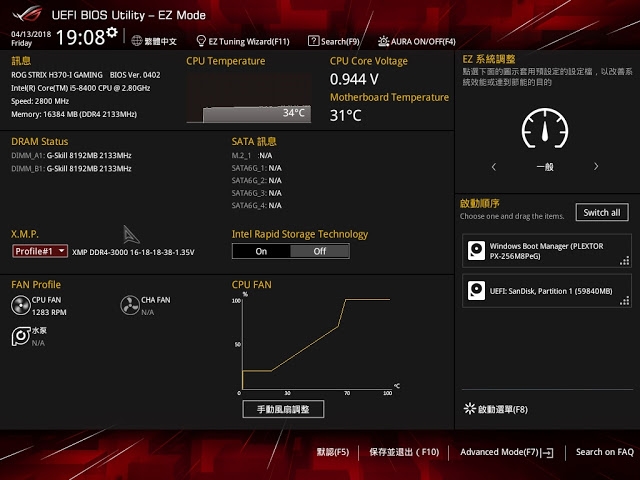The height and width of the screenshot is (480, 640).
Task: Toggle AURA lighting icon
Action: click(x=383, y=41)
